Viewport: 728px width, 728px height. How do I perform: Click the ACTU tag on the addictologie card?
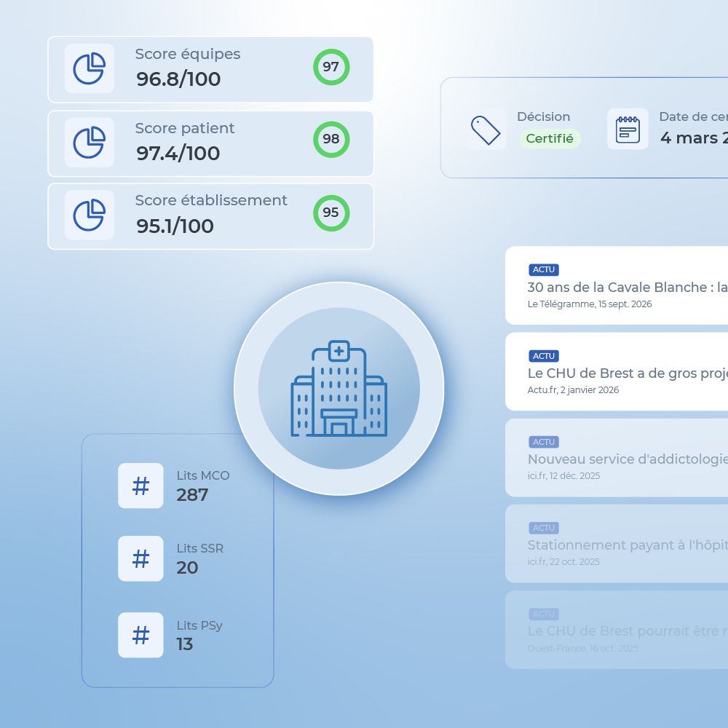(x=544, y=442)
